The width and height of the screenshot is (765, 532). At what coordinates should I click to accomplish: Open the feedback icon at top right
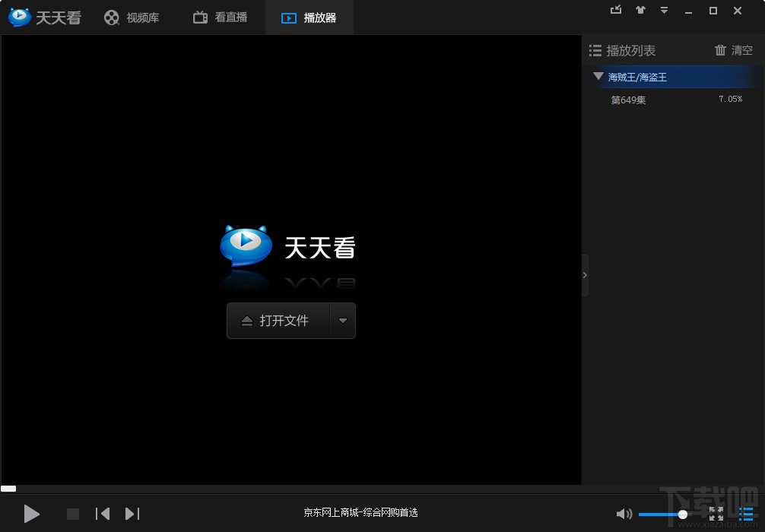[x=616, y=10]
